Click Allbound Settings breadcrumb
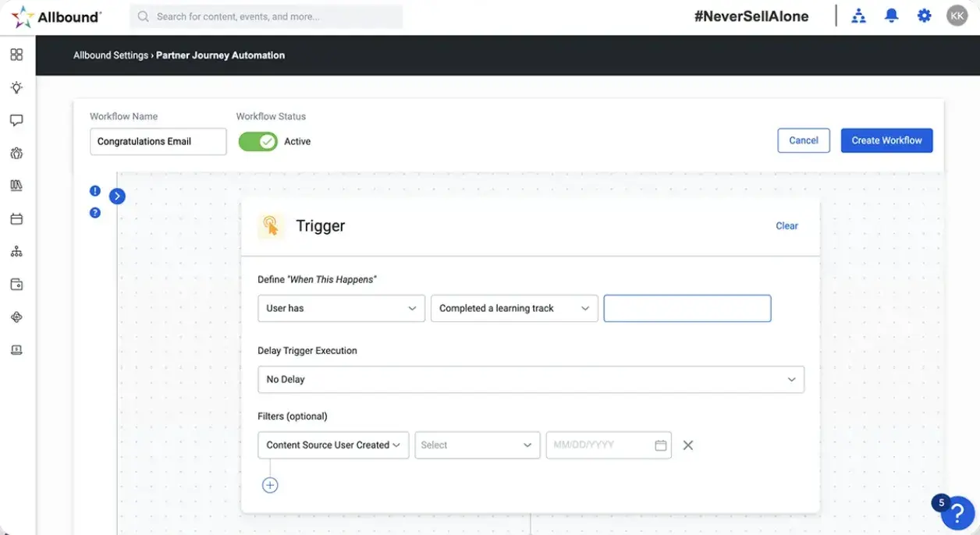980x535 pixels. tap(110, 55)
